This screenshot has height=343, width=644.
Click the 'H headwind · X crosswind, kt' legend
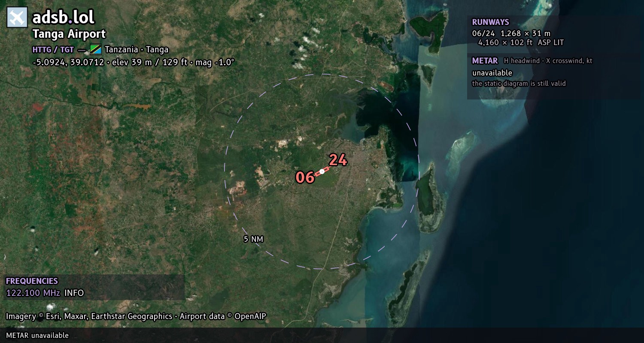click(x=548, y=61)
